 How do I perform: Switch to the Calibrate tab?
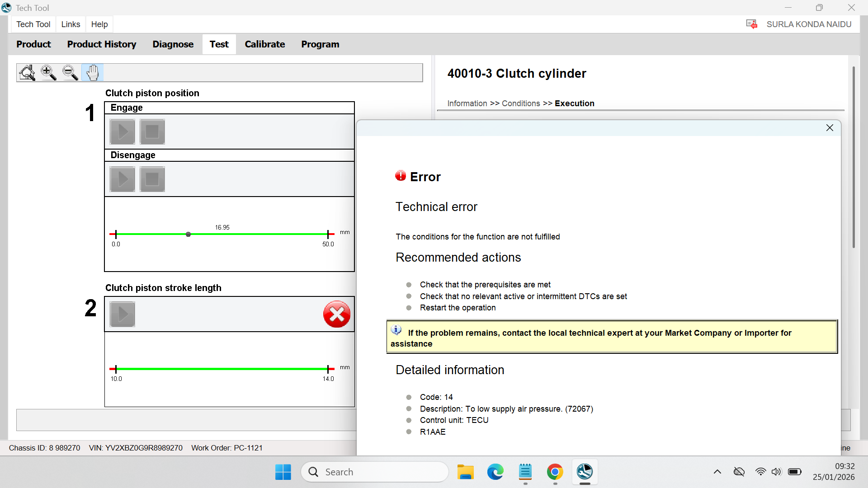[265, 44]
